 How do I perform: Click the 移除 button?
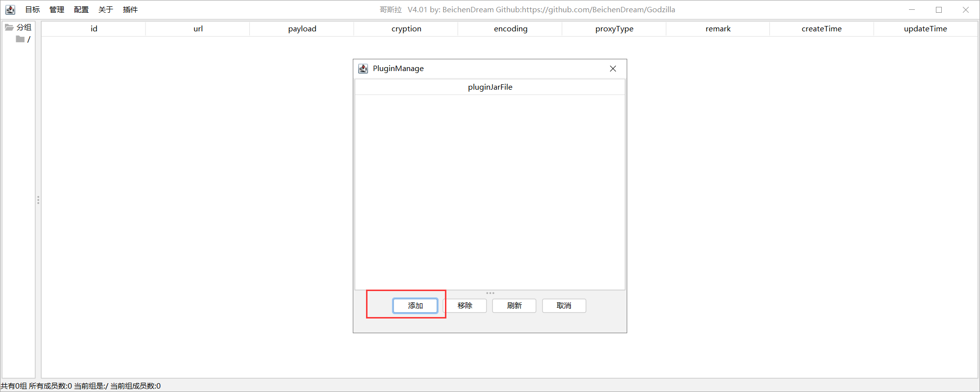(x=465, y=306)
